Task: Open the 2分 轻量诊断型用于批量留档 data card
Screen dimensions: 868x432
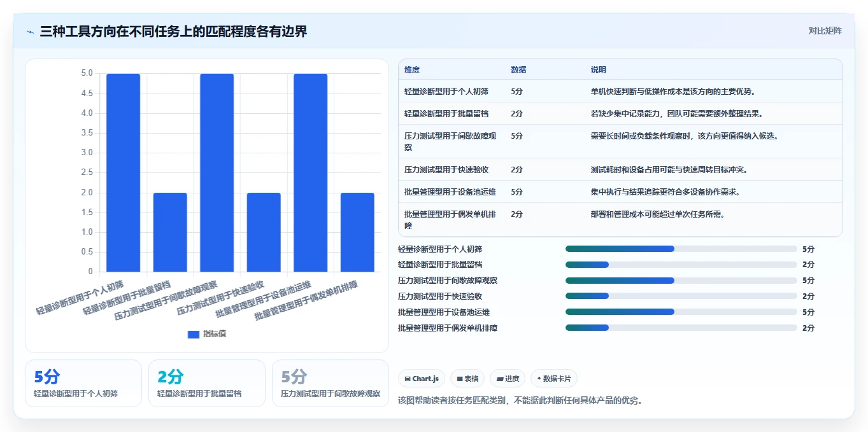Action: [207, 383]
